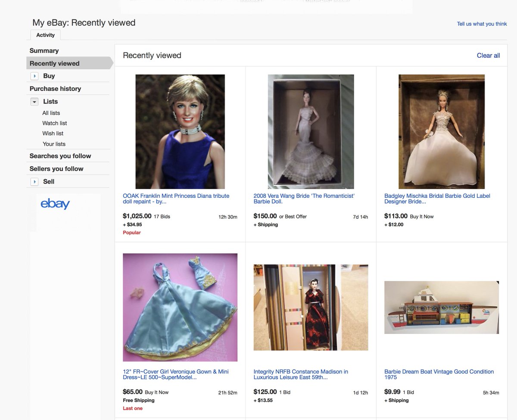The image size is (517, 420).
Task: Expand the Sell section
Action: point(34,182)
